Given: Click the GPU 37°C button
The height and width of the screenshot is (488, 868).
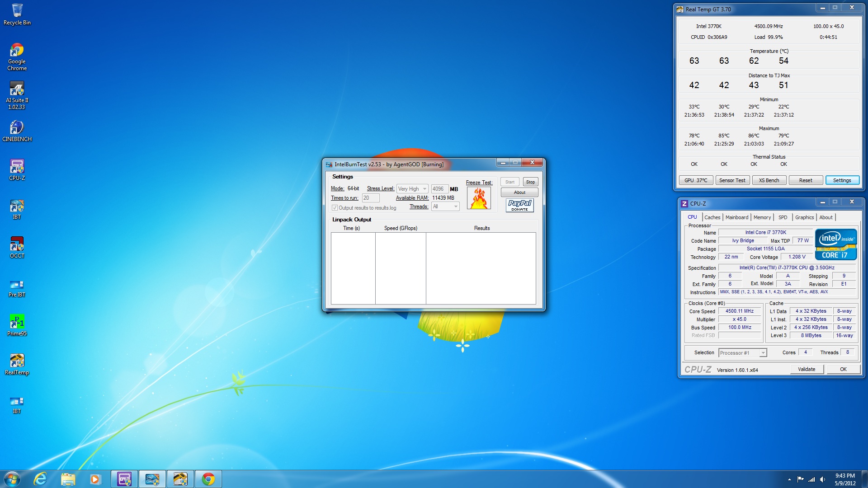Looking at the screenshot, I should coord(696,180).
